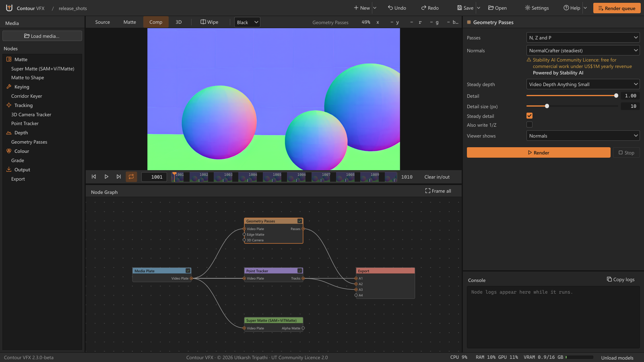644x362 pixels.
Task: Select Export in Nodes list
Action: point(18,179)
